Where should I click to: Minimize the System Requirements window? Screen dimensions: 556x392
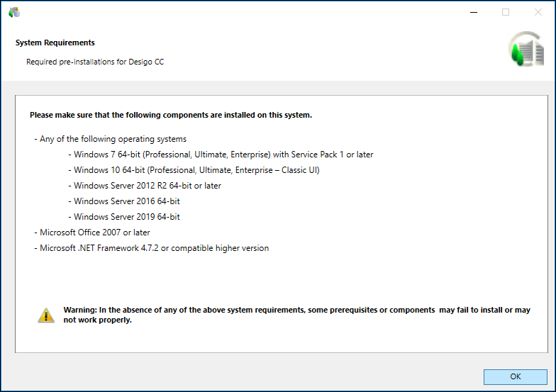pyautogui.click(x=473, y=12)
